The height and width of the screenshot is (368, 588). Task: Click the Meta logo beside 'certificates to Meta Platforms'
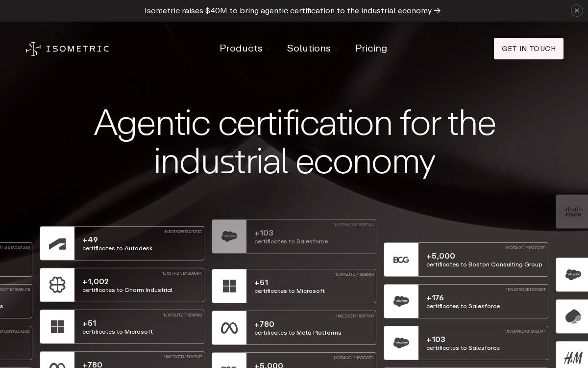pos(229,328)
